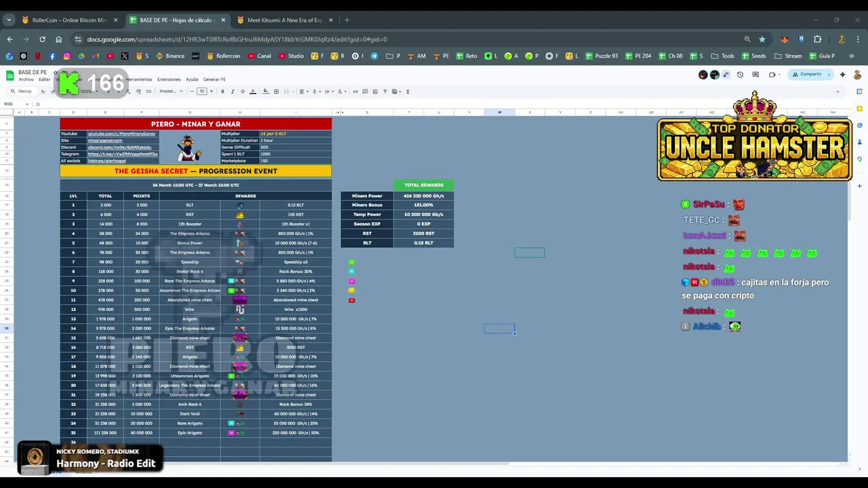
Task: Open the Seeds bookmark
Action: 753,56
